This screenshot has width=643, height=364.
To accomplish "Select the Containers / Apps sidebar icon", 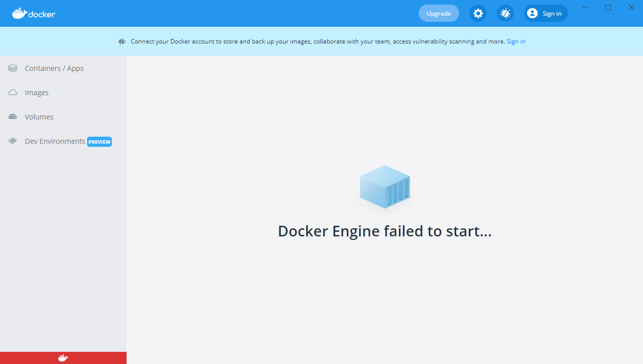I will [x=12, y=67].
